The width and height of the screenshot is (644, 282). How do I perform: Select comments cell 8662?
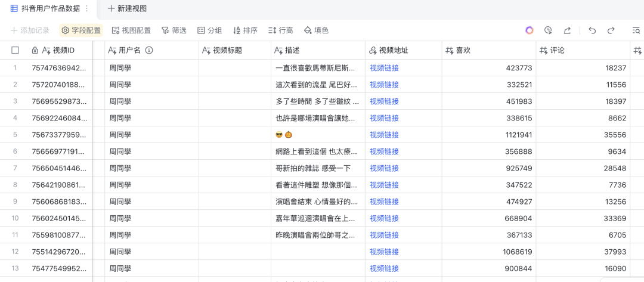click(x=583, y=118)
